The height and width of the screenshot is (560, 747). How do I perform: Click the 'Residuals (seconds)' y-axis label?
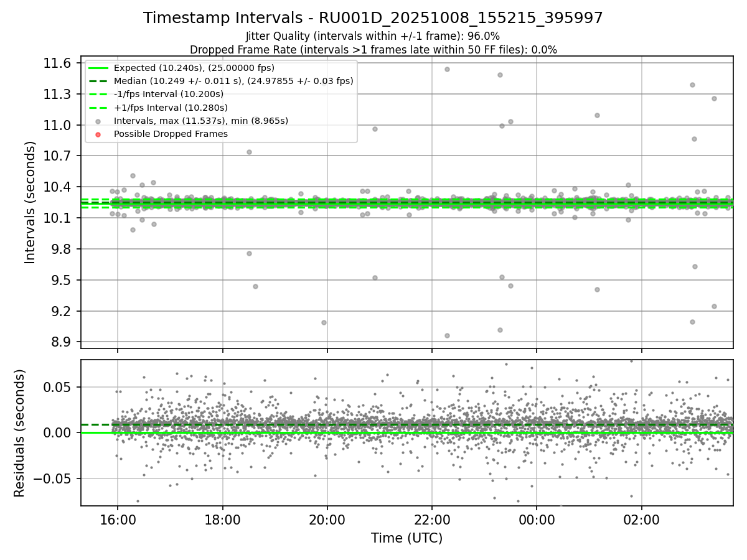click(x=19, y=433)
